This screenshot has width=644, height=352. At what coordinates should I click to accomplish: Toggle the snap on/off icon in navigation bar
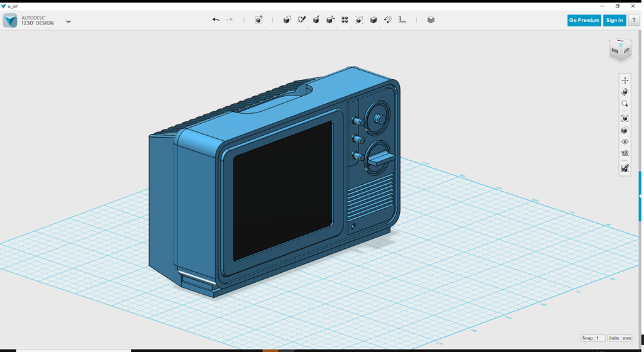pyautogui.click(x=625, y=168)
